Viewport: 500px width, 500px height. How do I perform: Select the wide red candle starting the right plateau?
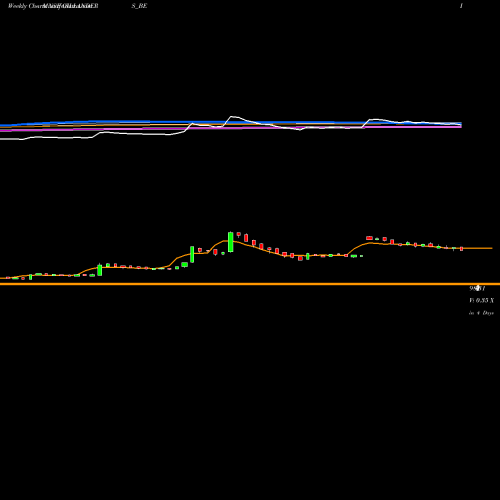(x=369, y=238)
